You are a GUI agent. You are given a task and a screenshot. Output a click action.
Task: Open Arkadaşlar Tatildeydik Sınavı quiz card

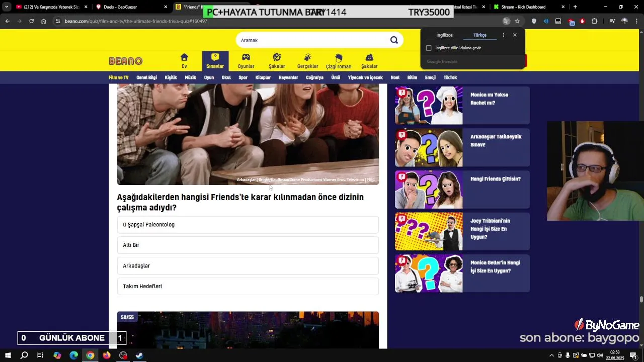(462, 148)
